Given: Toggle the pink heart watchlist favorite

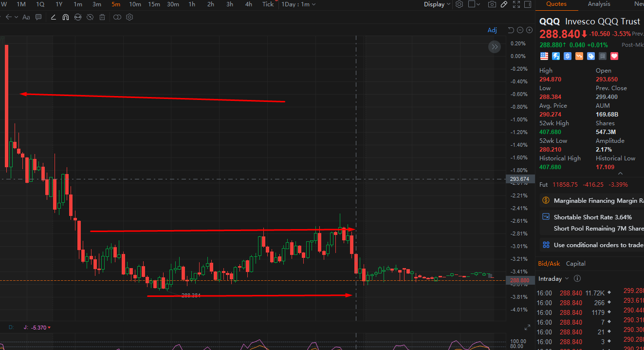Looking at the screenshot, I should click(614, 56).
